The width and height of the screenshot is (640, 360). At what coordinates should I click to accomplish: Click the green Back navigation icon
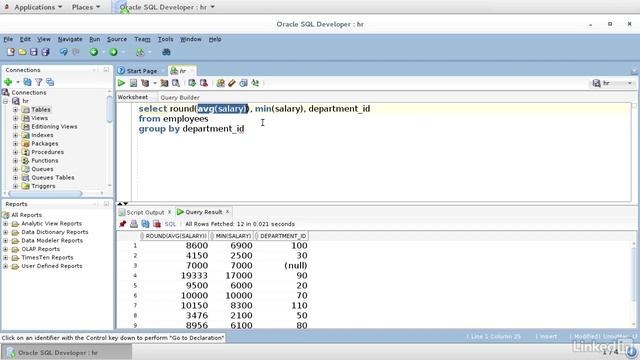tap(94, 52)
